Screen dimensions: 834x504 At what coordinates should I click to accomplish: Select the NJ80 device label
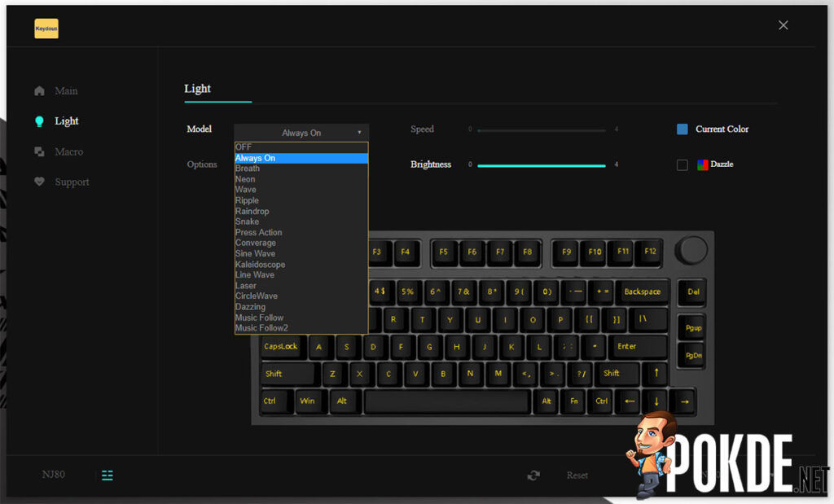[x=54, y=474]
